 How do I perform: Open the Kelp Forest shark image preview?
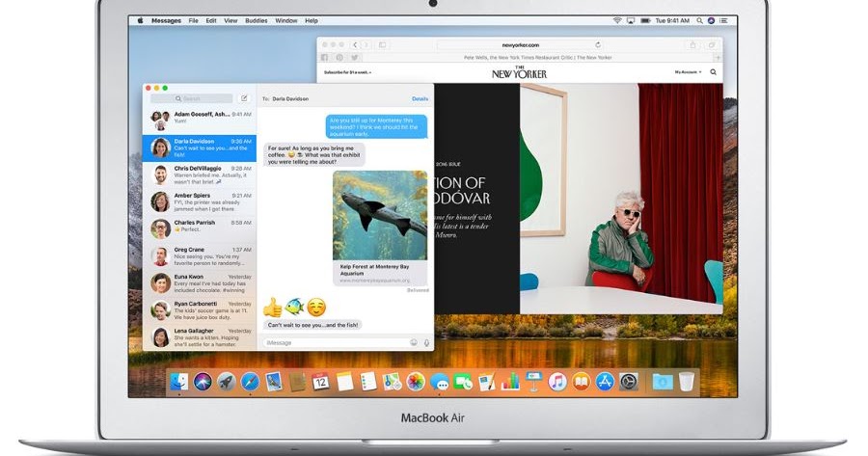[x=380, y=215]
